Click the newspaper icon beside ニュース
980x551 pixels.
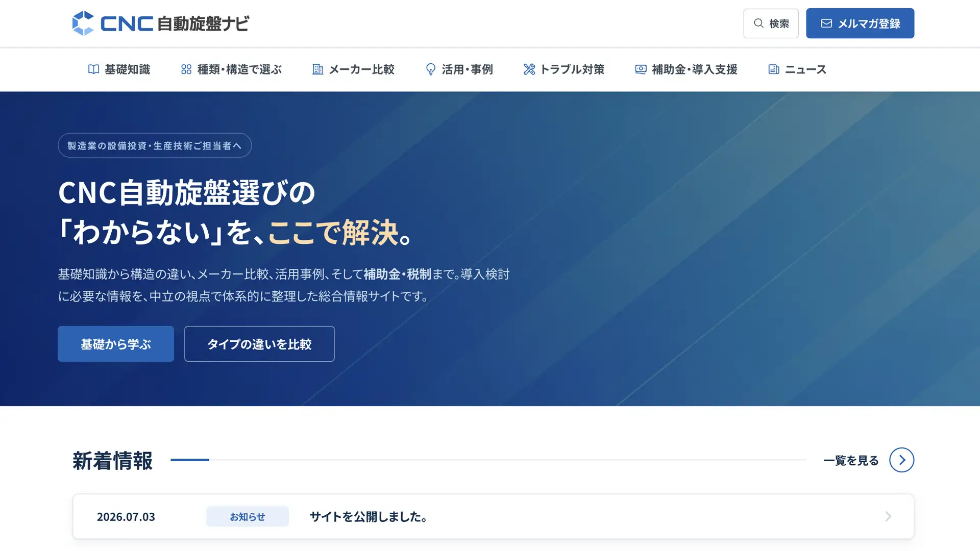click(774, 69)
